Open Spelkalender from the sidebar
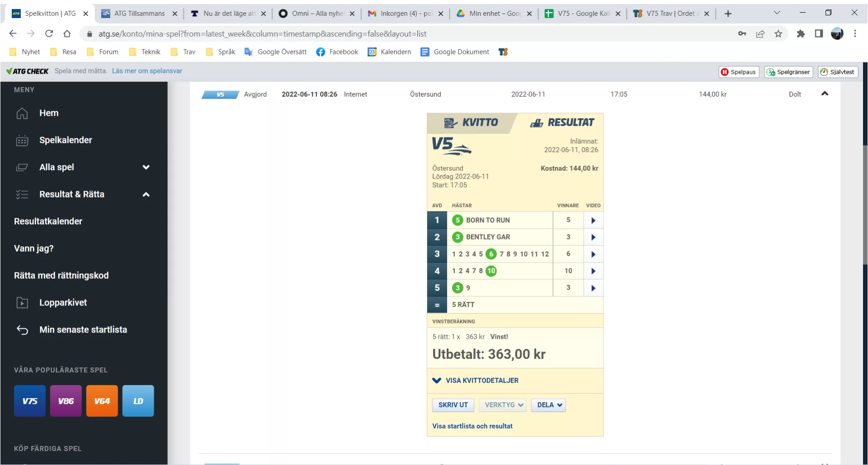Screen dimensions: 868x465 point(66,140)
